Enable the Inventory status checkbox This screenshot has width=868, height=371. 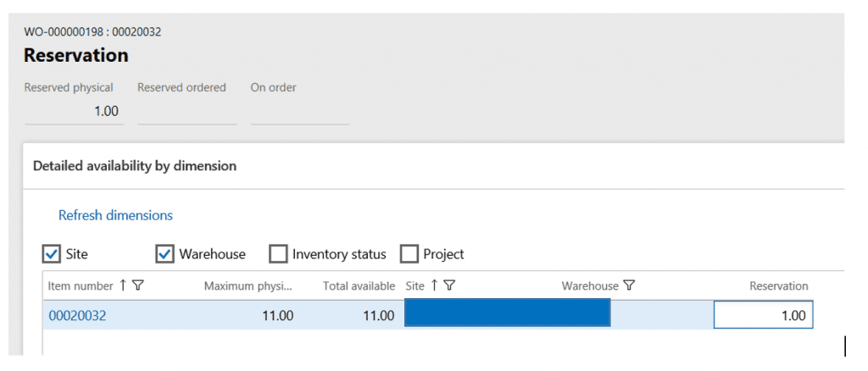tap(278, 254)
